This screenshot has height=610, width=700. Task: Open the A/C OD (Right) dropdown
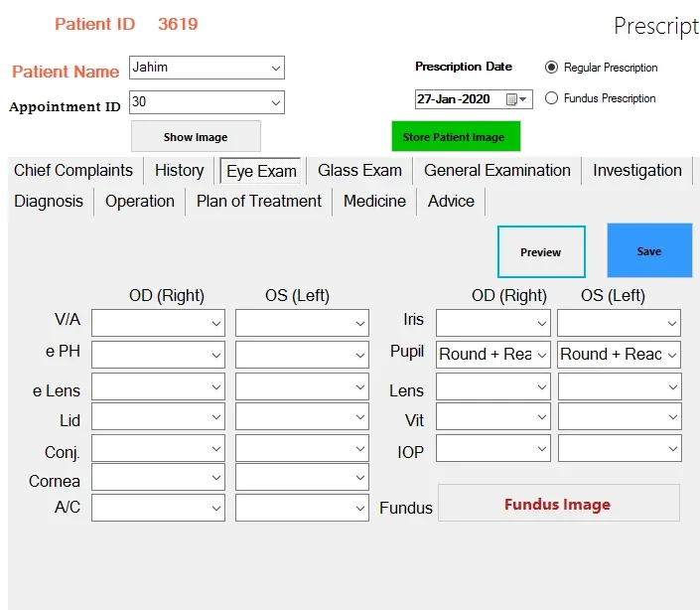(158, 508)
